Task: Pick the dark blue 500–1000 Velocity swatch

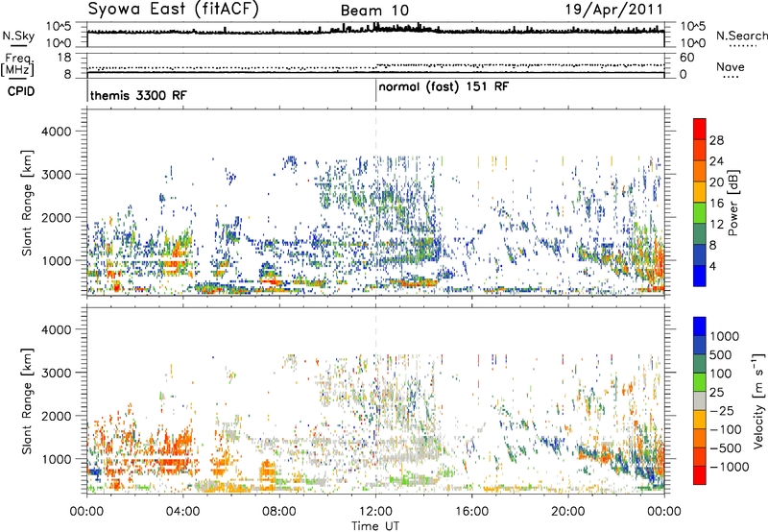Action: pos(700,345)
